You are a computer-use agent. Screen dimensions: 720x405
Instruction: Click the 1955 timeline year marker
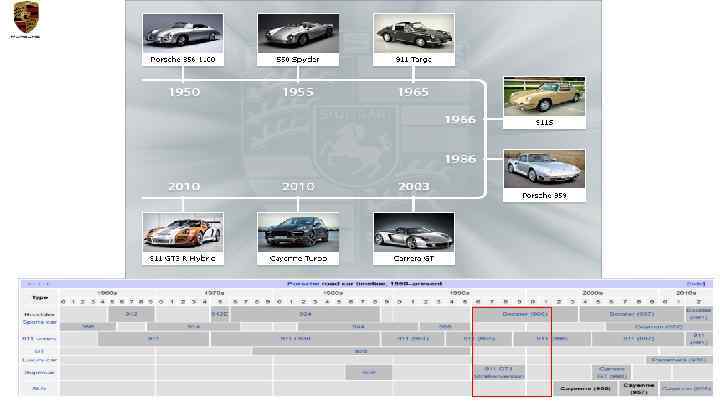point(298,92)
